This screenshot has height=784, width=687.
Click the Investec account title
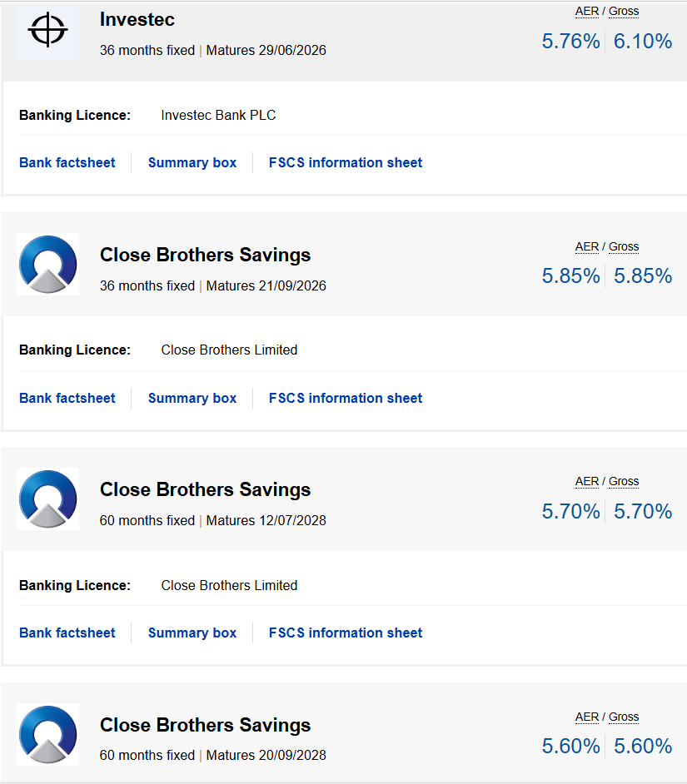137,19
